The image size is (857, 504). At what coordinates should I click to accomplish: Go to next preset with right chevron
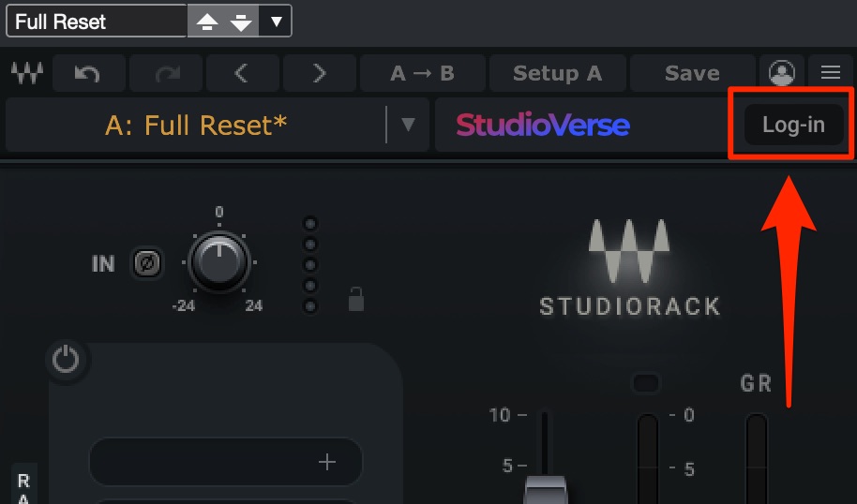(319, 73)
